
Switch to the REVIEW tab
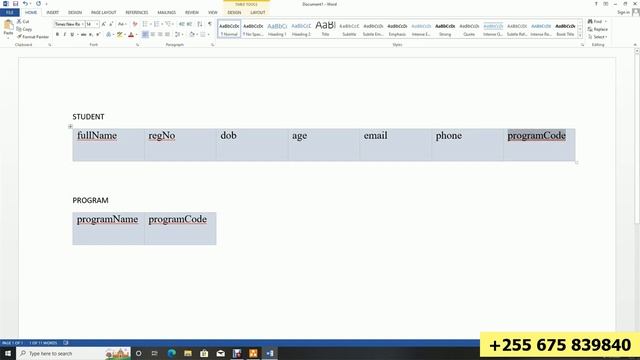[192, 13]
